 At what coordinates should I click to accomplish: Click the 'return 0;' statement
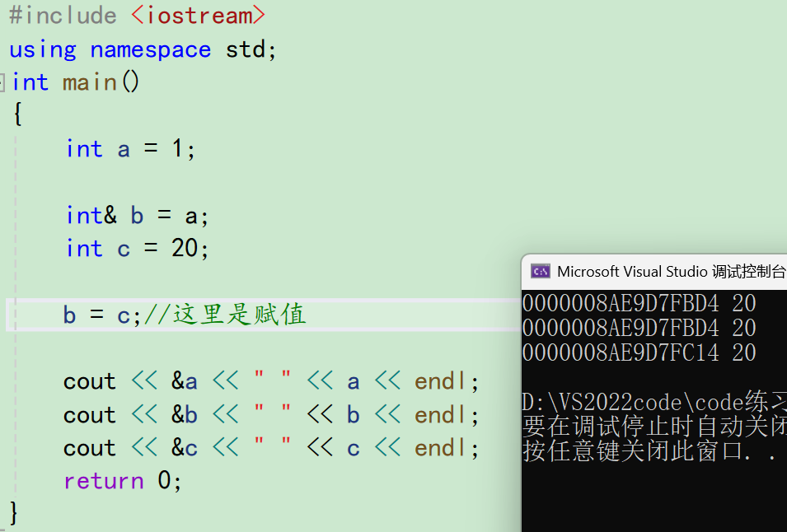pos(123,481)
